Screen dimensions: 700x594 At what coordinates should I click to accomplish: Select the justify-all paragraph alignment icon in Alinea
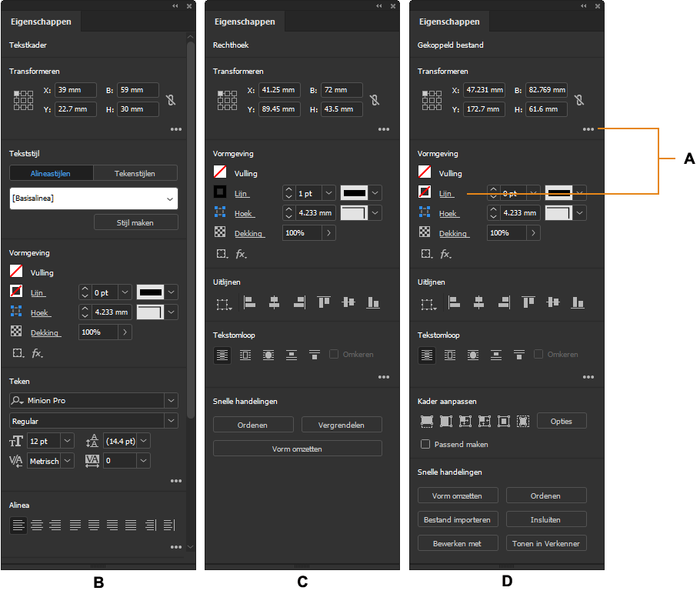point(131,526)
